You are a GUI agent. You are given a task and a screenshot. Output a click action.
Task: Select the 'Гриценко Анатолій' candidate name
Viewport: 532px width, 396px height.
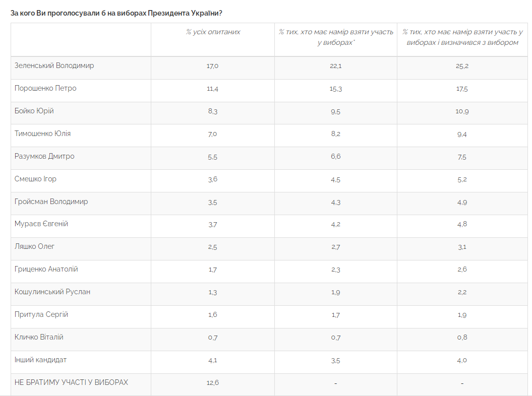[x=46, y=269]
